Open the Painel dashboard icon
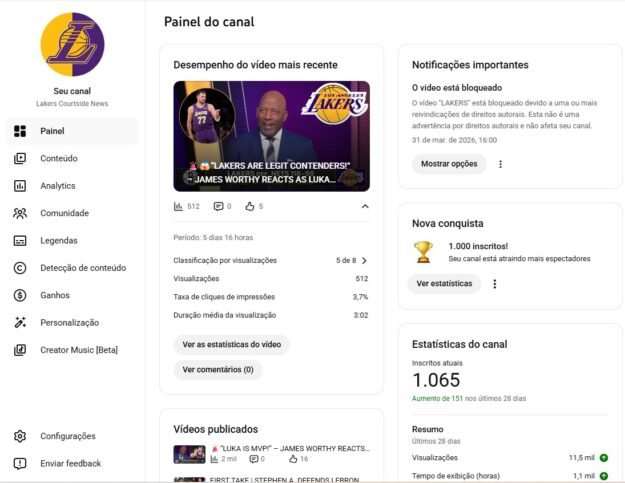Viewport: 625px width, 483px height. (x=20, y=131)
